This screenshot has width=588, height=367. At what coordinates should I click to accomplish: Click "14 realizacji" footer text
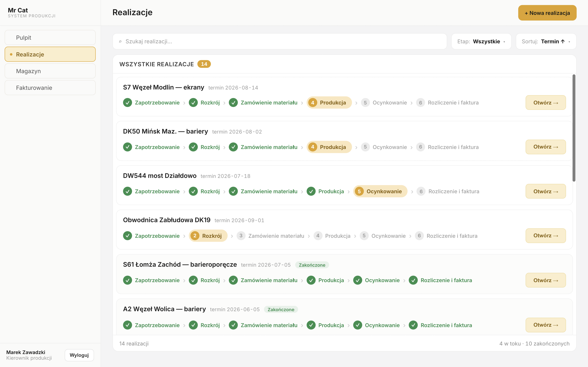(x=134, y=343)
